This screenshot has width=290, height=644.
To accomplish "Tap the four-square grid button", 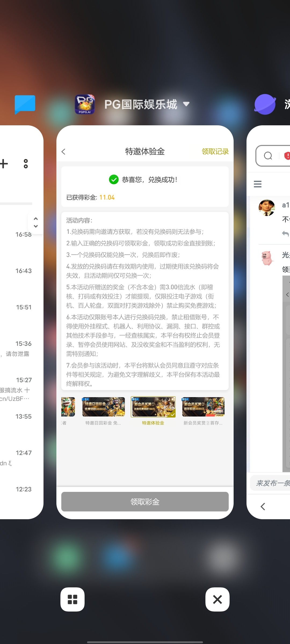I will (73, 599).
